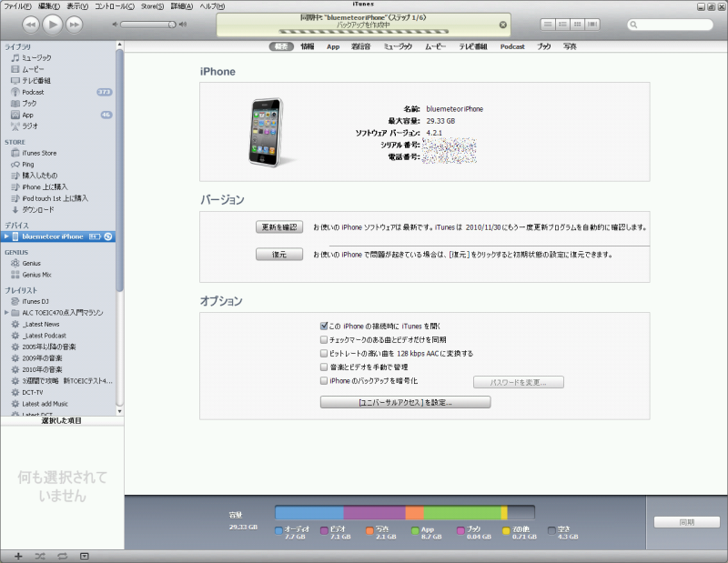This screenshot has height=563, width=728.
Task: Cancel the sync in status display
Action: [503, 25]
